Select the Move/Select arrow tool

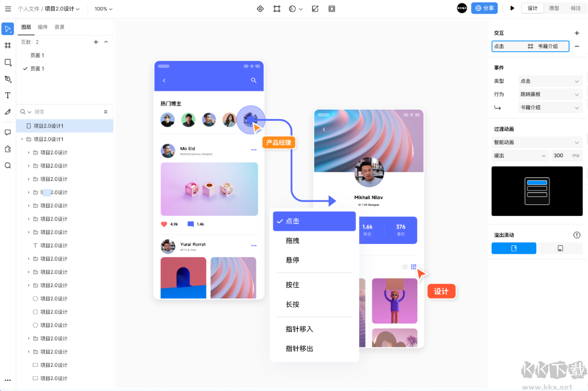(x=8, y=29)
